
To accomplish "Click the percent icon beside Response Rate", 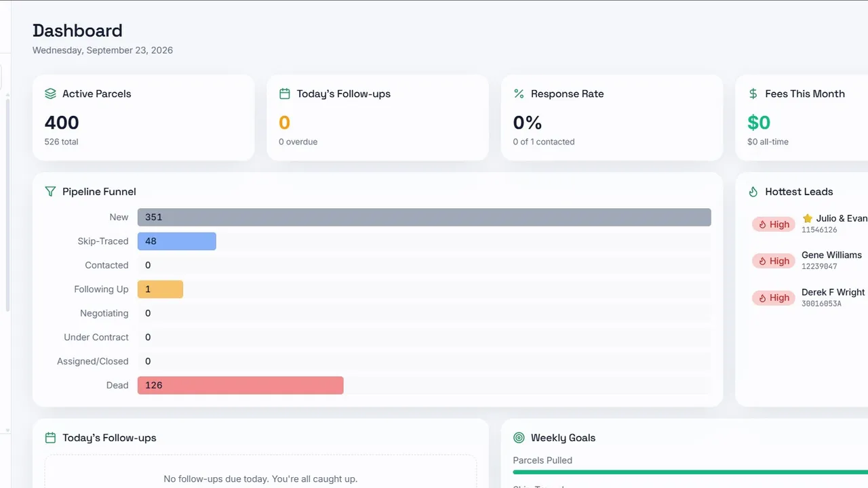I will click(519, 94).
